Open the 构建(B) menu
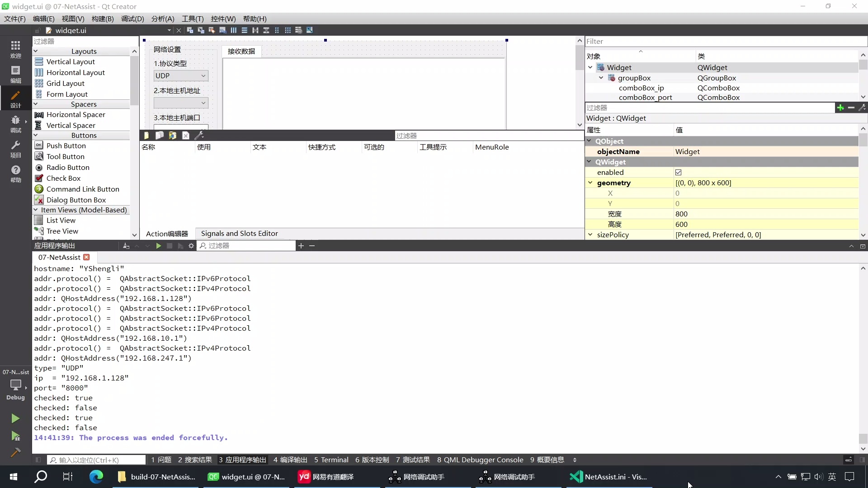868x488 pixels. pos(102,19)
